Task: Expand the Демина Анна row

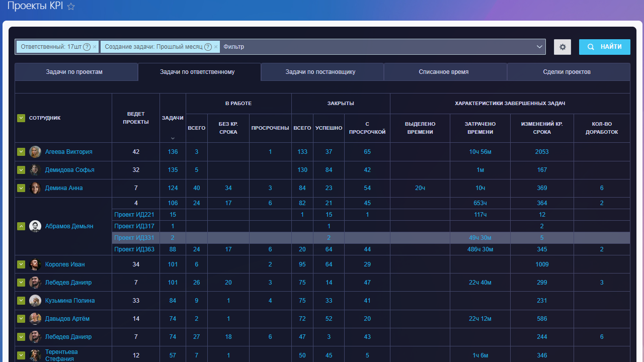Action: [21, 188]
